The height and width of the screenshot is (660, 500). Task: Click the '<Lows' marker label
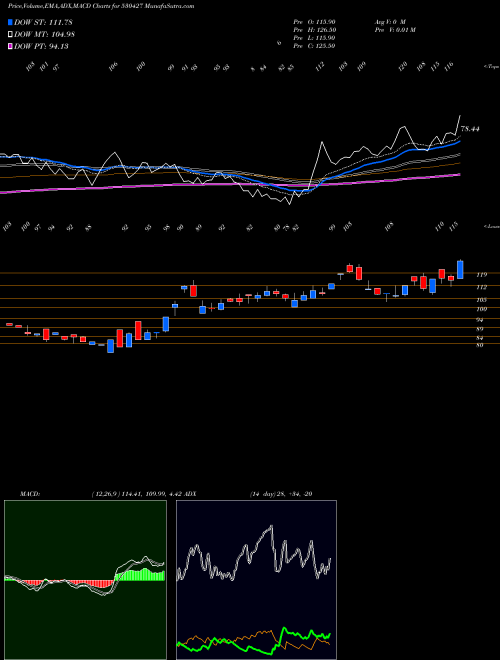coord(491,226)
